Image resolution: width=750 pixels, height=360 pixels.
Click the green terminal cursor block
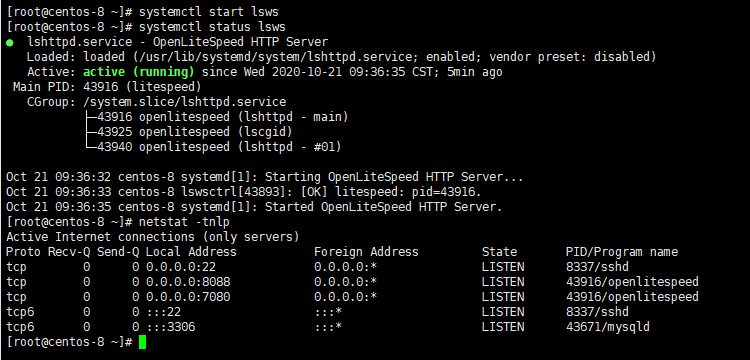[x=142, y=342]
